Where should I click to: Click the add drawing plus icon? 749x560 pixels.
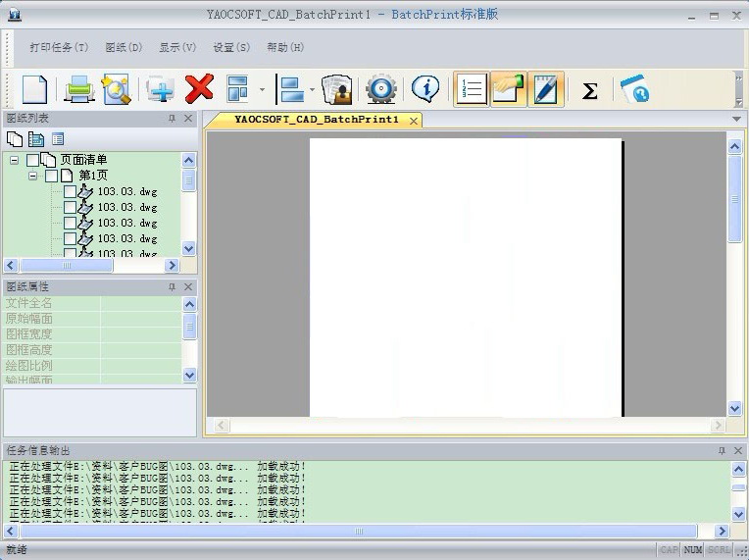161,90
